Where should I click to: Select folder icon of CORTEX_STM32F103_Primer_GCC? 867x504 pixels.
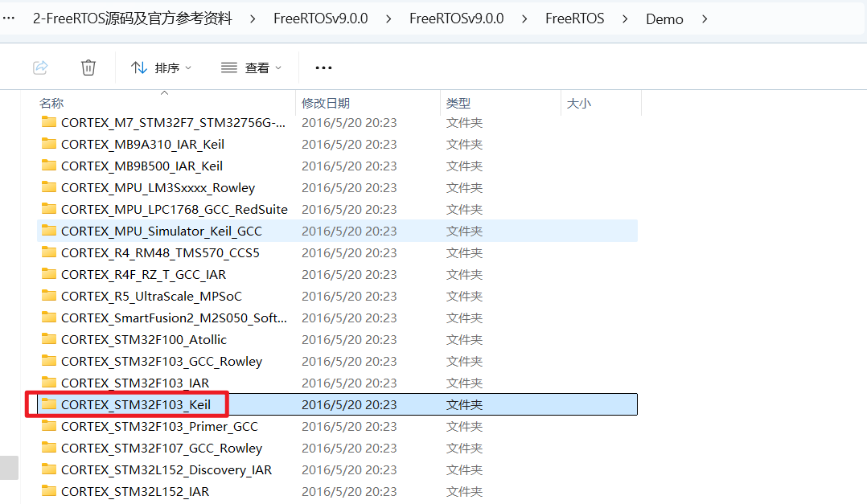[x=48, y=426]
